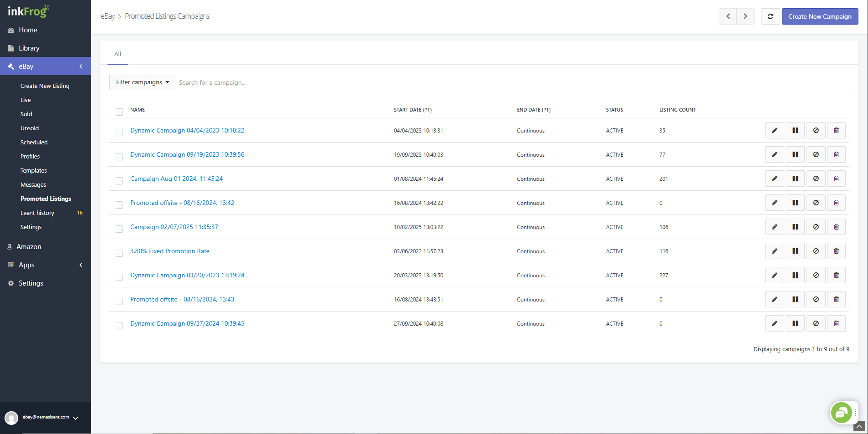The height and width of the screenshot is (434, 868).
Task: Edit the Dynamic Campaign 04/04/2023 pencil icon
Action: [x=774, y=130]
